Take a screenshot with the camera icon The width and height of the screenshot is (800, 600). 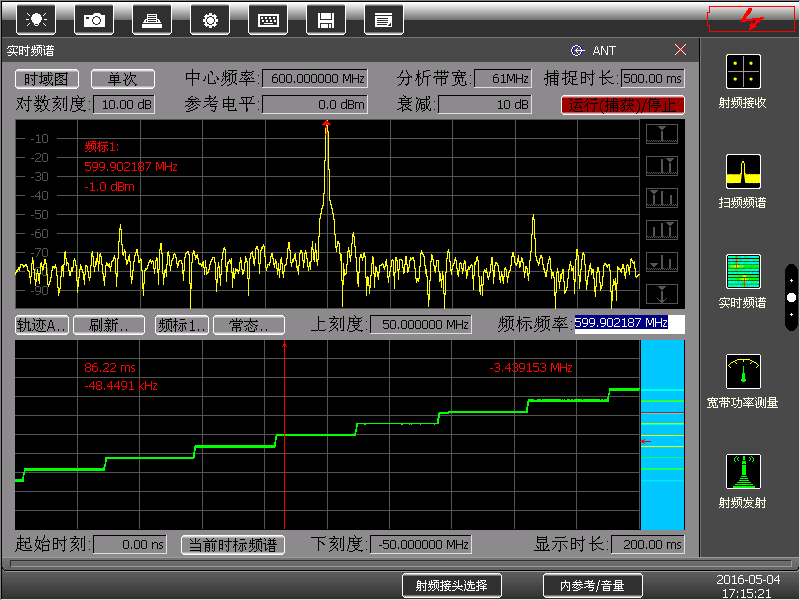(x=94, y=19)
